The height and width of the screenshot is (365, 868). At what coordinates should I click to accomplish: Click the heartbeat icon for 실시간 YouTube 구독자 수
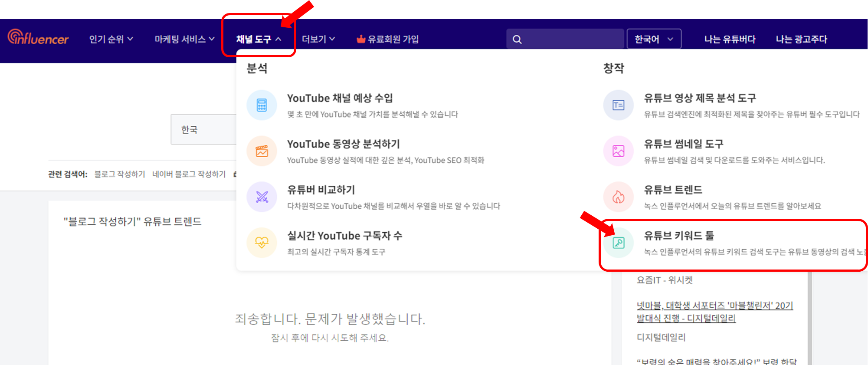(x=262, y=243)
